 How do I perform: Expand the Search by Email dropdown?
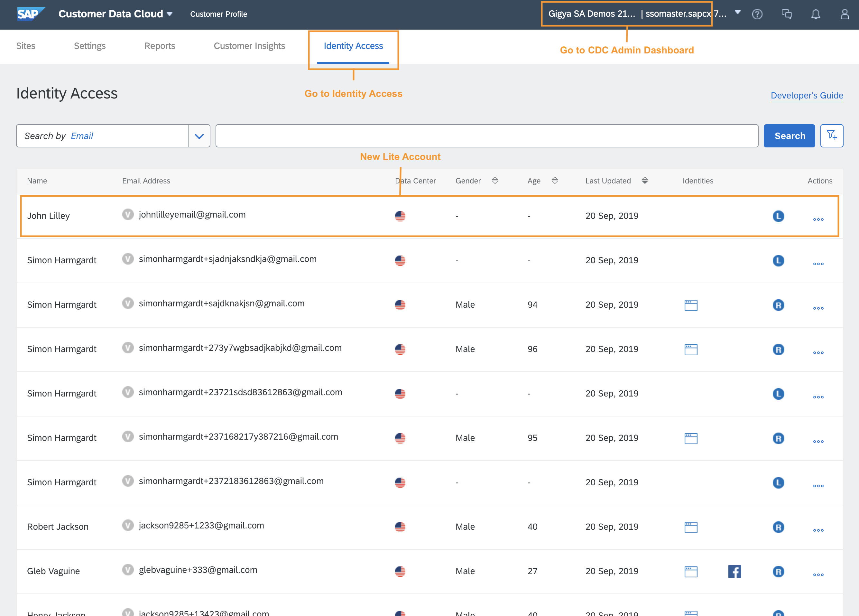pyautogui.click(x=199, y=136)
